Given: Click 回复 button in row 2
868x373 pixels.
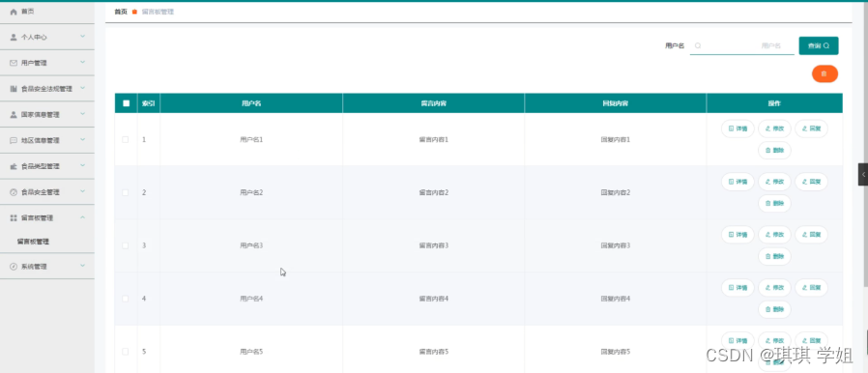Looking at the screenshot, I should click(811, 182).
